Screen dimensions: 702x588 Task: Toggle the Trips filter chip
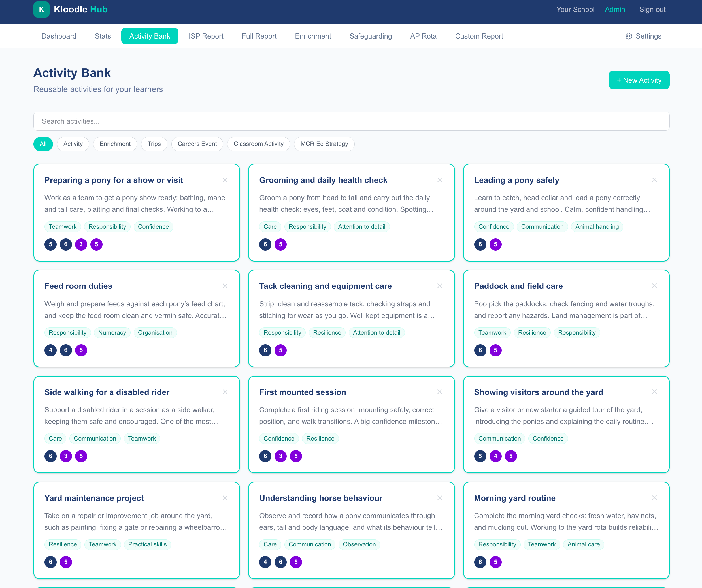154,144
